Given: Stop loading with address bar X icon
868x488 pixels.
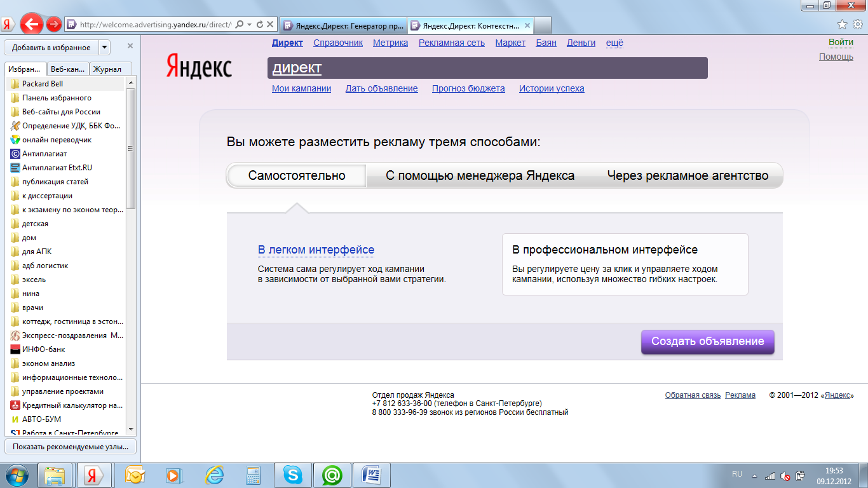Looking at the screenshot, I should click(270, 25).
